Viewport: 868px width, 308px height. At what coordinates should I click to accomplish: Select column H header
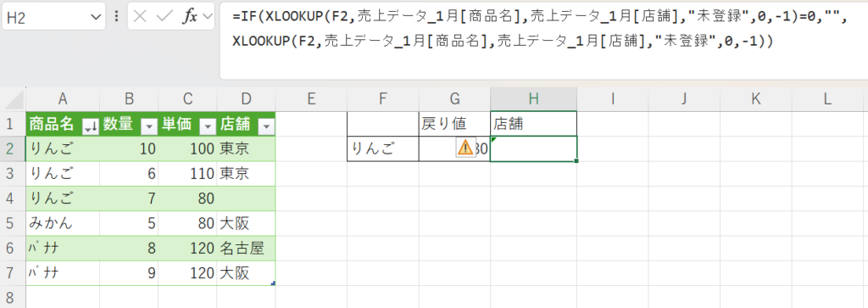point(533,98)
